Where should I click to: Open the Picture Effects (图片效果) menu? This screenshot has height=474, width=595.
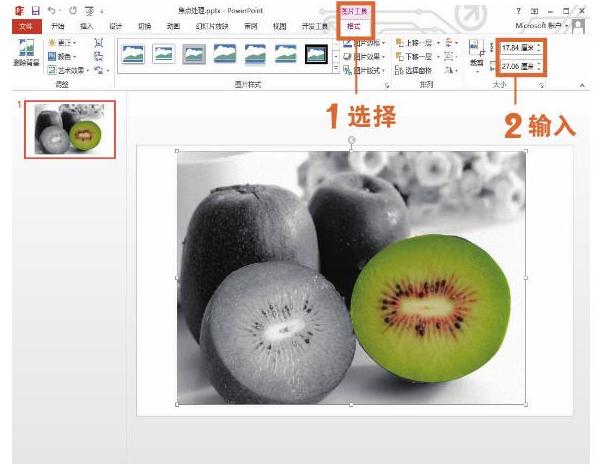pyautogui.click(x=364, y=57)
